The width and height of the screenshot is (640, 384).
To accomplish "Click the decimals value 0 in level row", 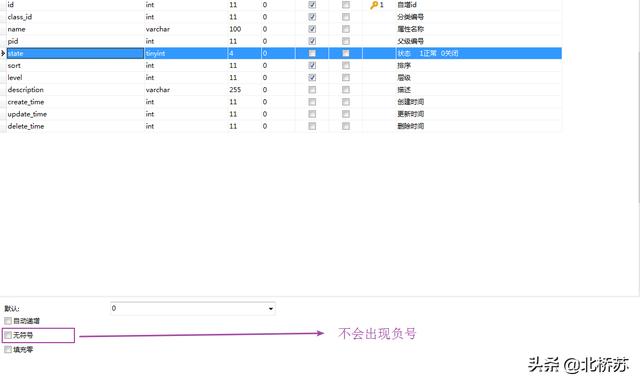I will tap(265, 78).
